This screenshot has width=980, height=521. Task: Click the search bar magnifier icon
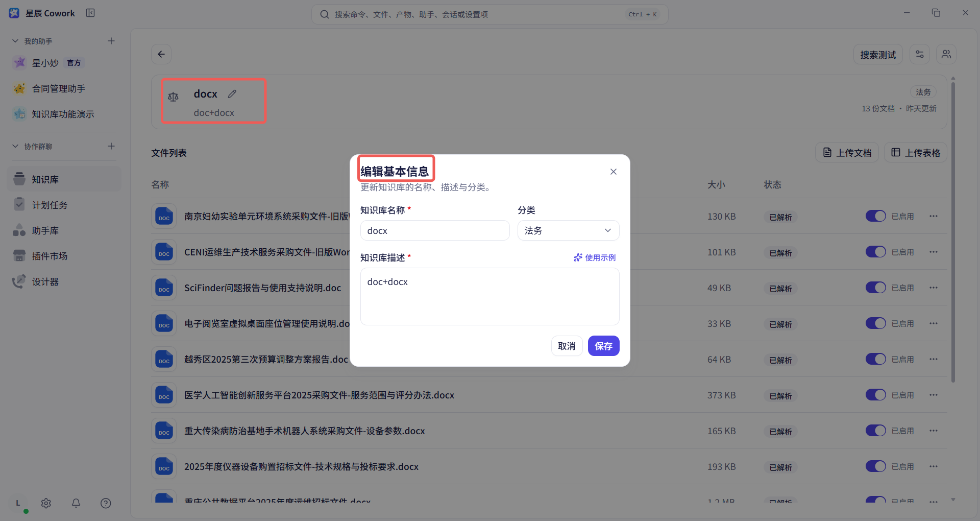pos(324,14)
